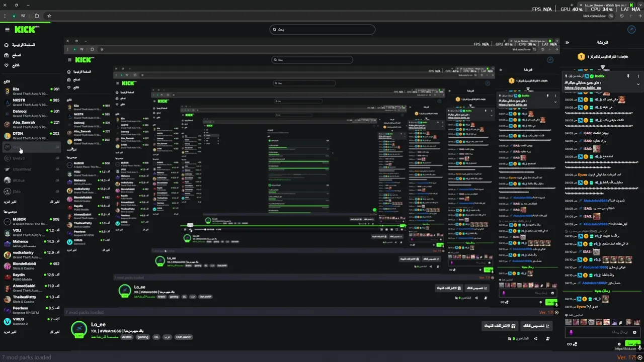This screenshot has height=362, width=644.
Task: Click the reload icon in the outermost browser
Action: pos(621,16)
